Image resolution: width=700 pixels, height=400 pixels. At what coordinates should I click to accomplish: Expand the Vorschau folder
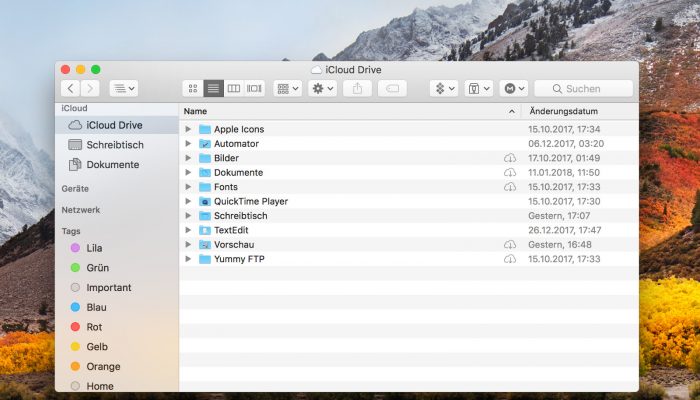pos(188,244)
